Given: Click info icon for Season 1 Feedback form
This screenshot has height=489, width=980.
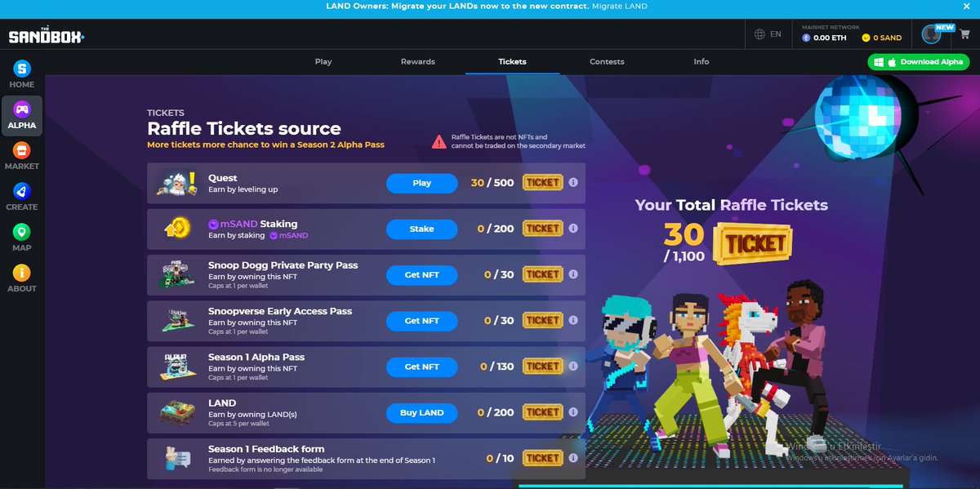Looking at the screenshot, I should pos(573,458).
